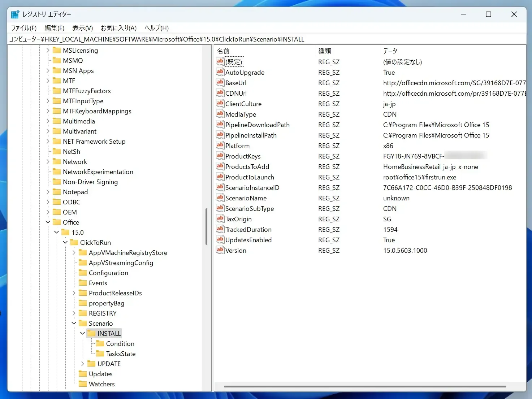Image resolution: width=532 pixels, height=399 pixels.
Task: Open the お気に入り(A) menu
Action: coord(118,28)
